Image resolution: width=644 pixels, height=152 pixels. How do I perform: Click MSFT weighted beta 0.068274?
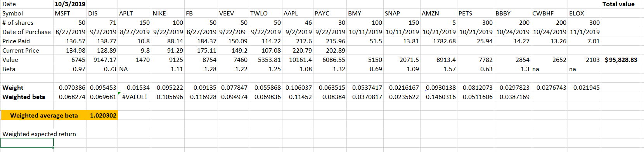70,97
